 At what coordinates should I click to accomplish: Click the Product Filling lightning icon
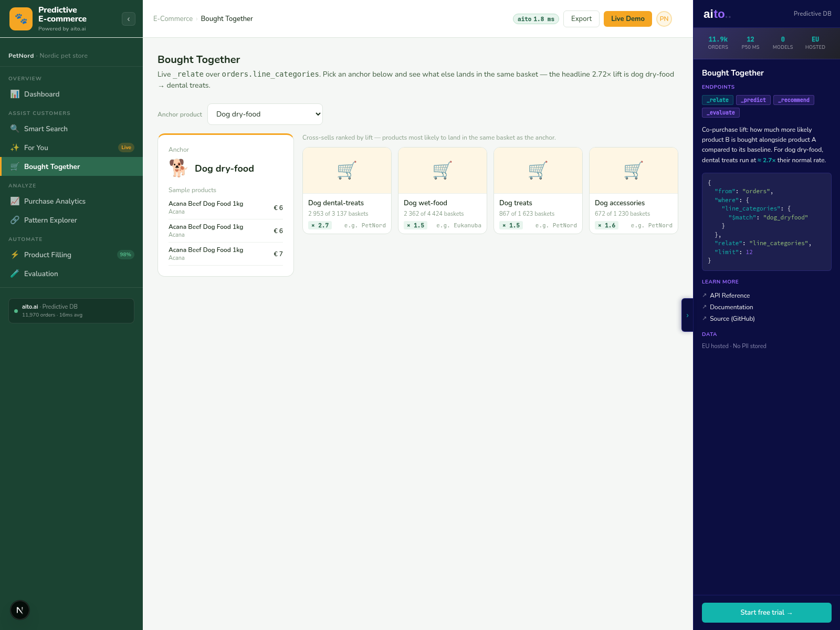pyautogui.click(x=15, y=255)
